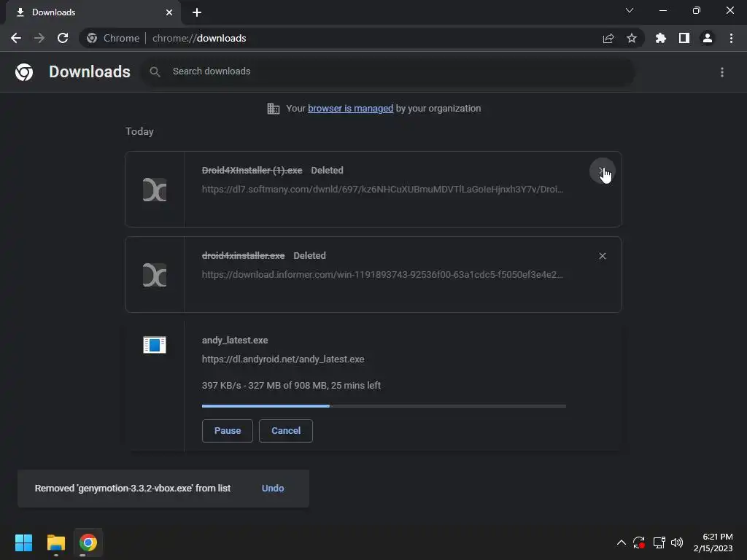
Task: Click the managed-organization building icon
Action: point(274,109)
